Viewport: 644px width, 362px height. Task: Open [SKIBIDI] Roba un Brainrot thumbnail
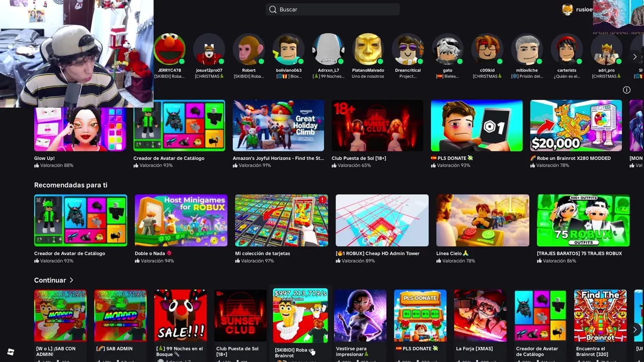[x=300, y=315]
